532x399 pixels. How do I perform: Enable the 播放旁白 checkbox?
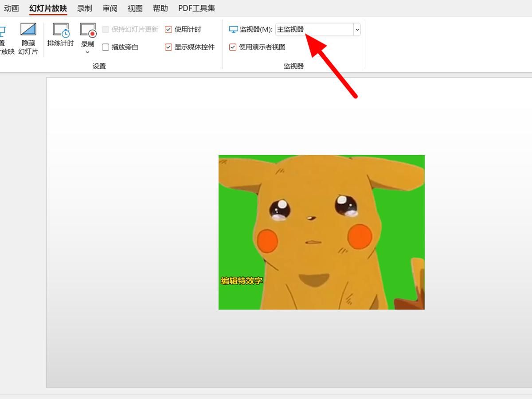coord(106,47)
